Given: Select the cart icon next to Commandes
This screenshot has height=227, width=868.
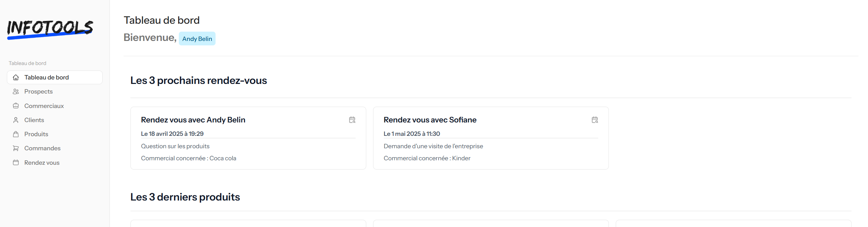Looking at the screenshot, I should click(x=16, y=148).
